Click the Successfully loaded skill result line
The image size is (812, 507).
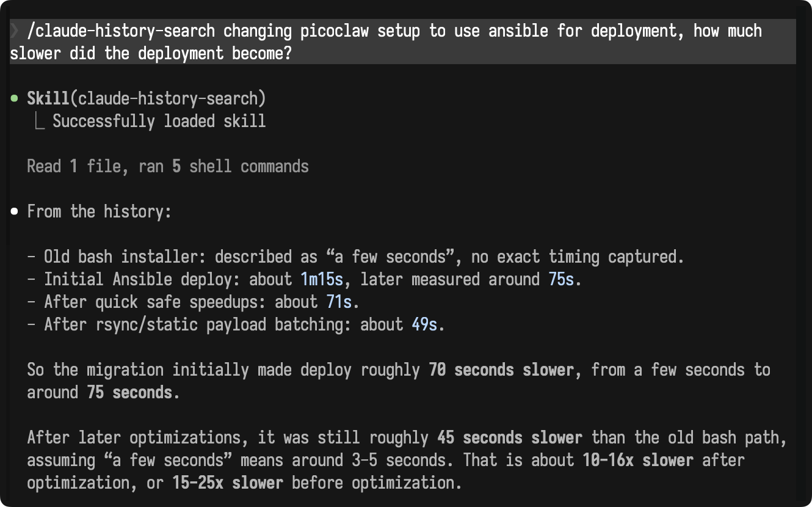(x=159, y=121)
